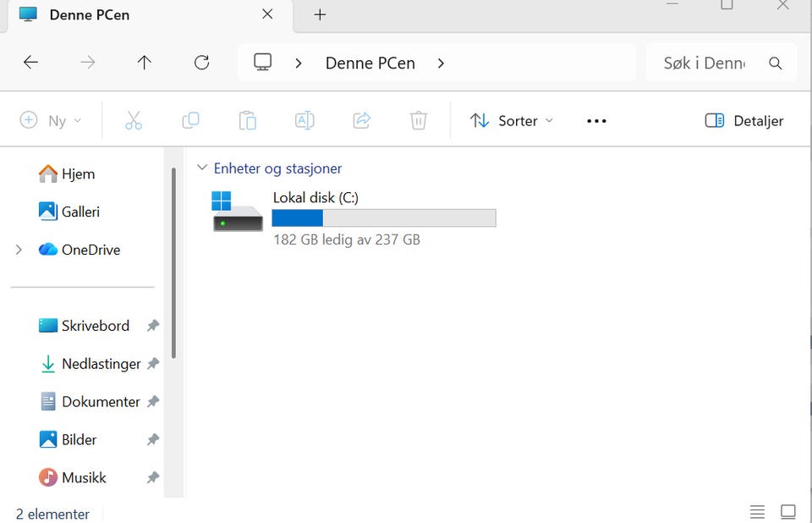Toggle the Detaljer details pane
Image resolution: width=812 pixels, height=523 pixels.
[744, 121]
